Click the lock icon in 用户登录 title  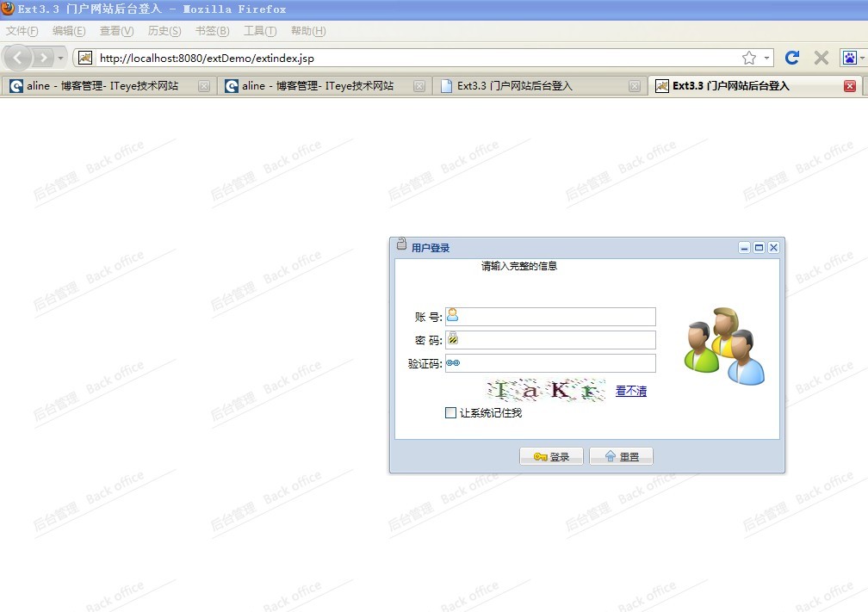pos(402,244)
